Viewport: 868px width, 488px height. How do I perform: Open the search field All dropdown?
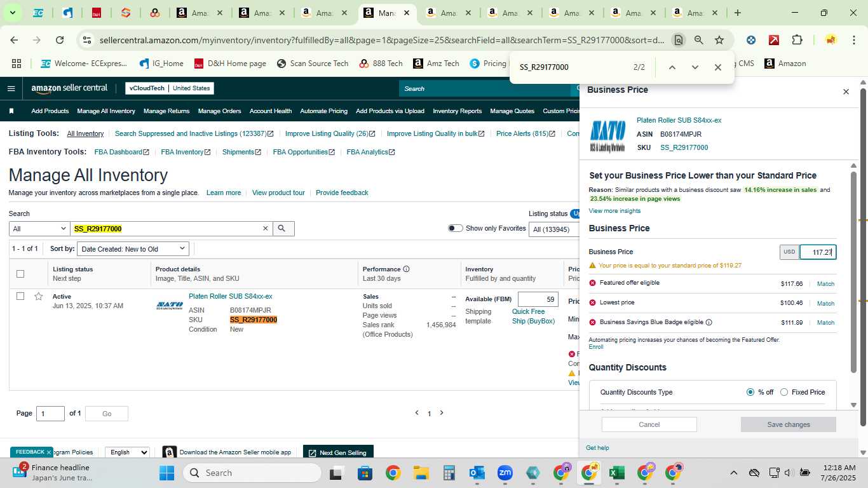[x=39, y=229]
